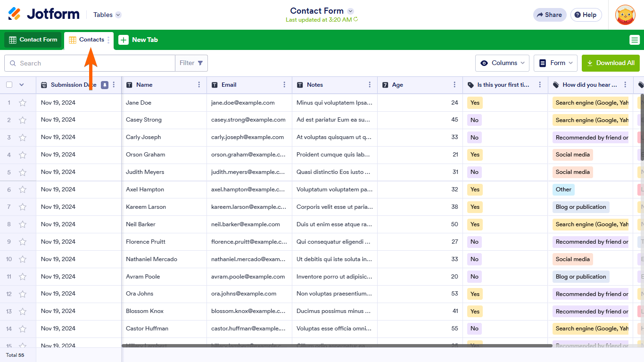Star the Jane Doe row
The height and width of the screenshot is (362, 644).
[x=22, y=103]
